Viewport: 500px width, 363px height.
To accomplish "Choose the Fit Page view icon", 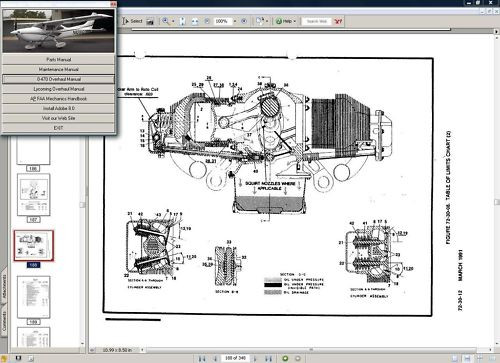I will pyautogui.click(x=182, y=21).
